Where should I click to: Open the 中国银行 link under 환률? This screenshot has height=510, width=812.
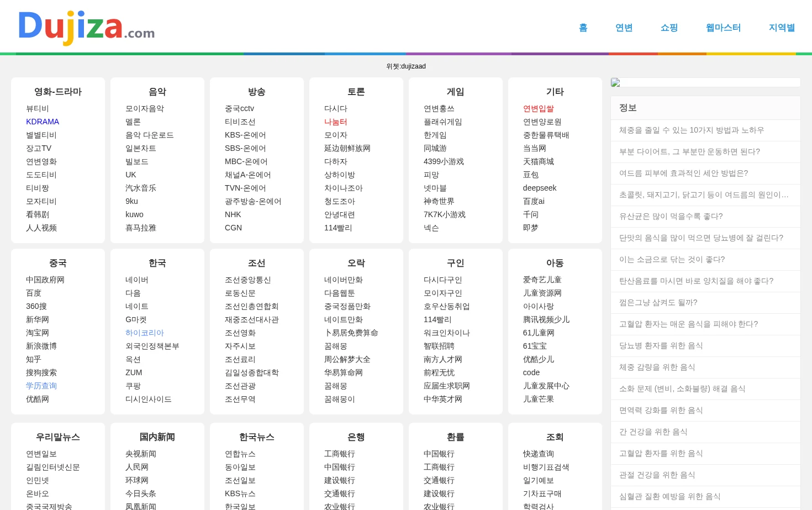[439, 454]
